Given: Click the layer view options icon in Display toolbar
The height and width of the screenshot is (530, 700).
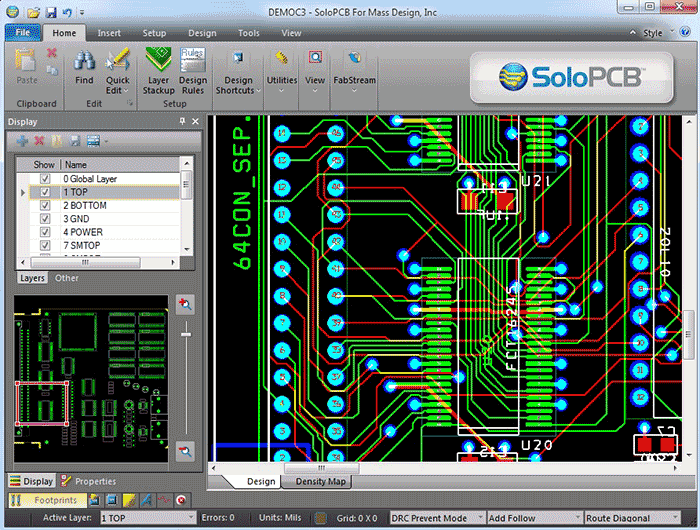Looking at the screenshot, I should [93, 141].
